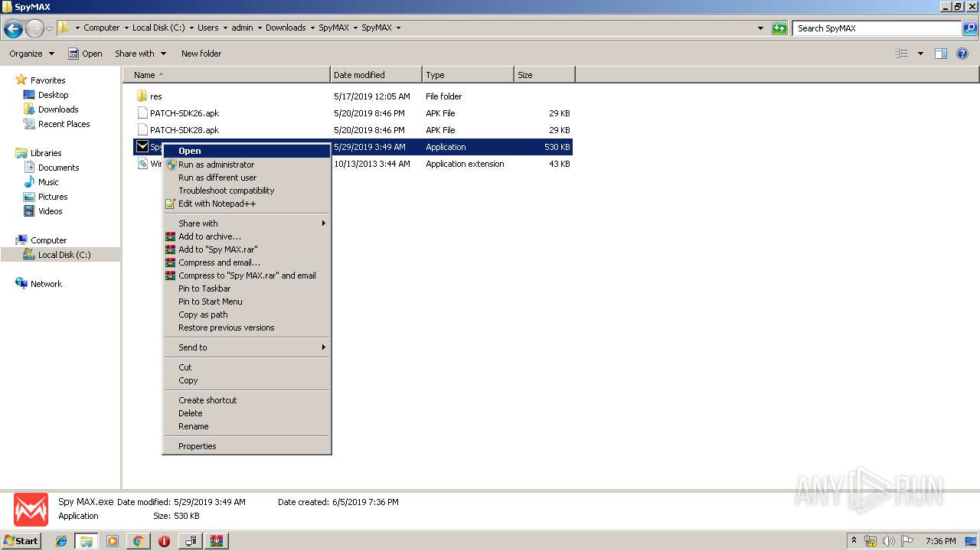Click the volume speaker tray icon

[889, 541]
